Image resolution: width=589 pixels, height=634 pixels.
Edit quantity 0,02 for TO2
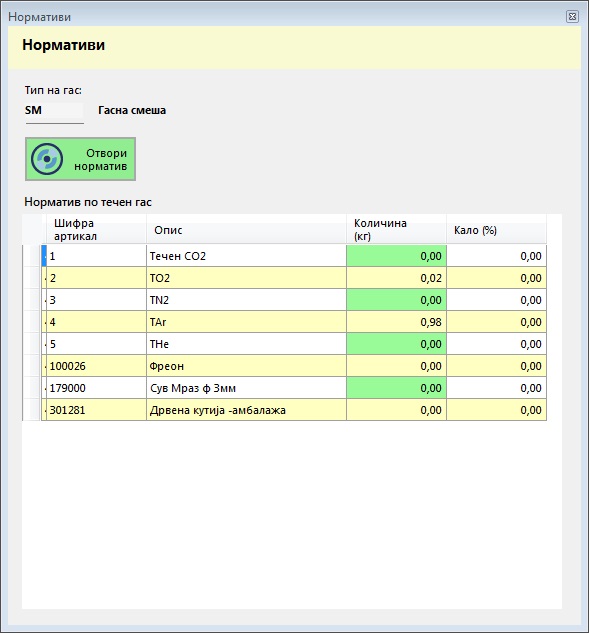click(x=396, y=278)
